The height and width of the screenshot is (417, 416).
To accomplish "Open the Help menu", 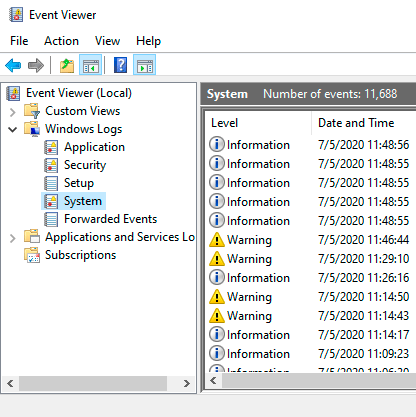I will [148, 41].
